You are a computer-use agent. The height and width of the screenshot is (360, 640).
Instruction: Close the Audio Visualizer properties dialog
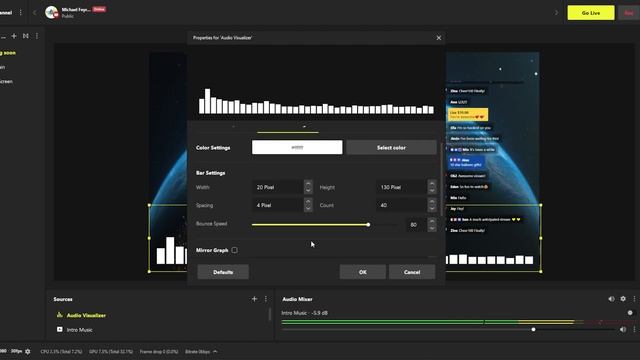(439, 38)
